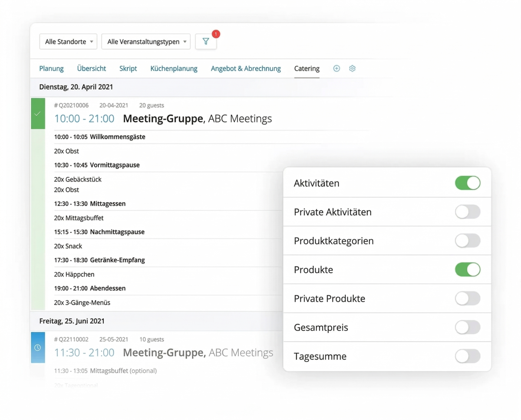Screen dimensions: 521x420
Task: Open the Alle Standorte dropdown
Action: click(x=68, y=42)
